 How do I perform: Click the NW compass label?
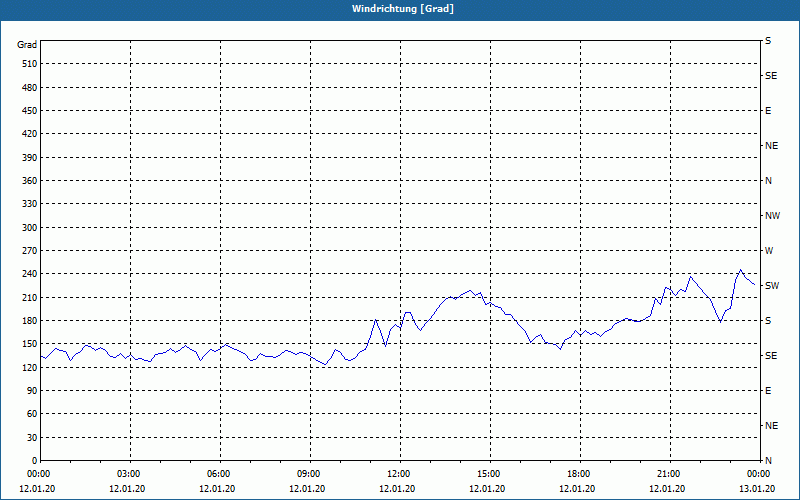pos(772,216)
